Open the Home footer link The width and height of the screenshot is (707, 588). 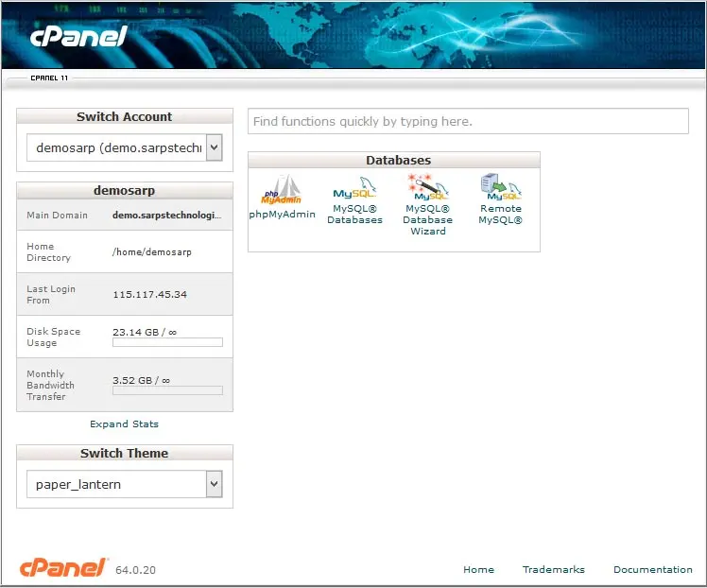(x=478, y=569)
